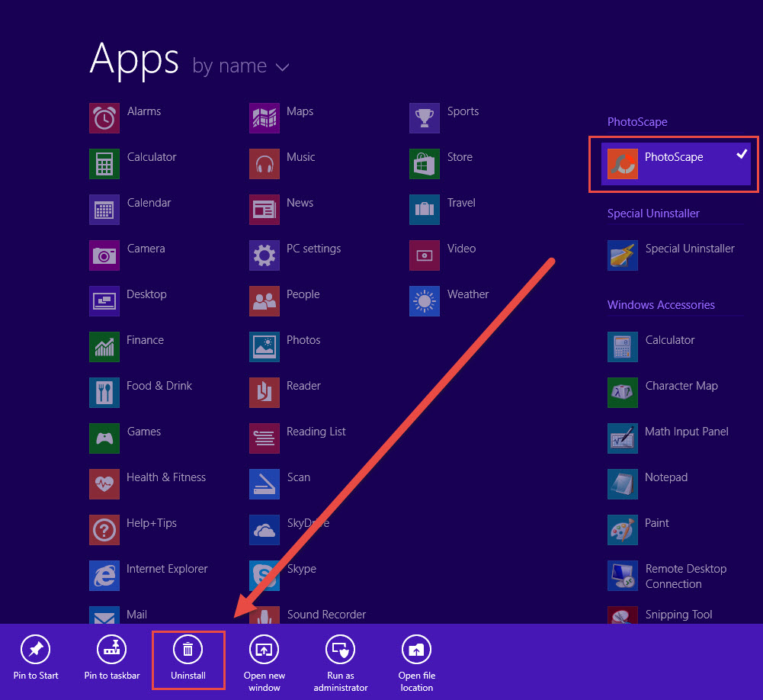
Task: Launch the green Calculator app icon under Alarms
Action: [104, 163]
